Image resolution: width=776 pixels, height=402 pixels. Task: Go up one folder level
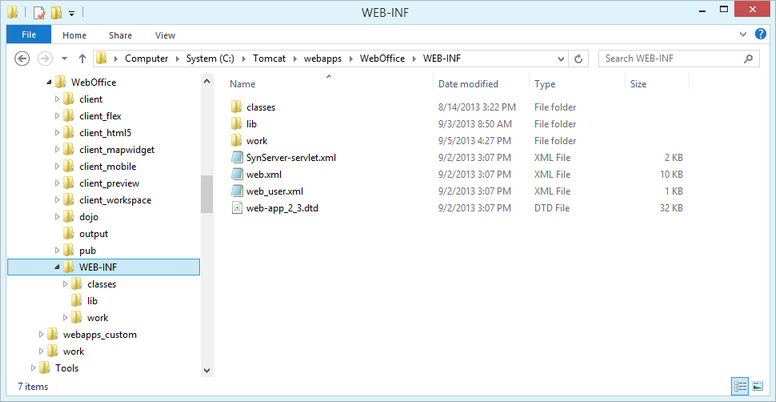82,58
